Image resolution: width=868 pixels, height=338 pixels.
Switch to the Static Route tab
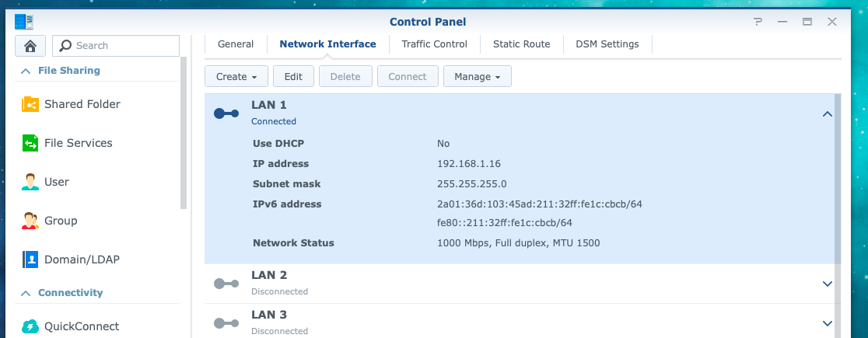tap(521, 44)
